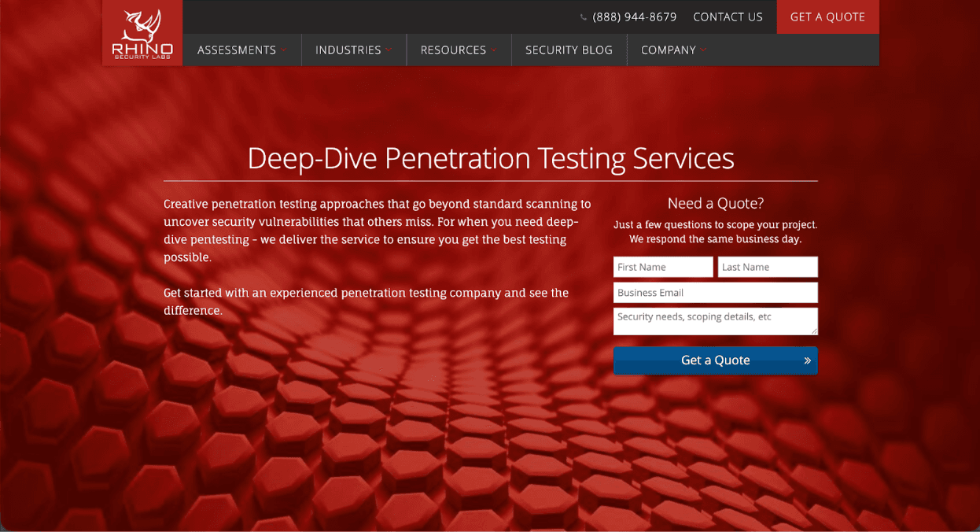This screenshot has height=532, width=980.
Task: Click the phone icon beside (888) 944-8679
Action: click(584, 17)
